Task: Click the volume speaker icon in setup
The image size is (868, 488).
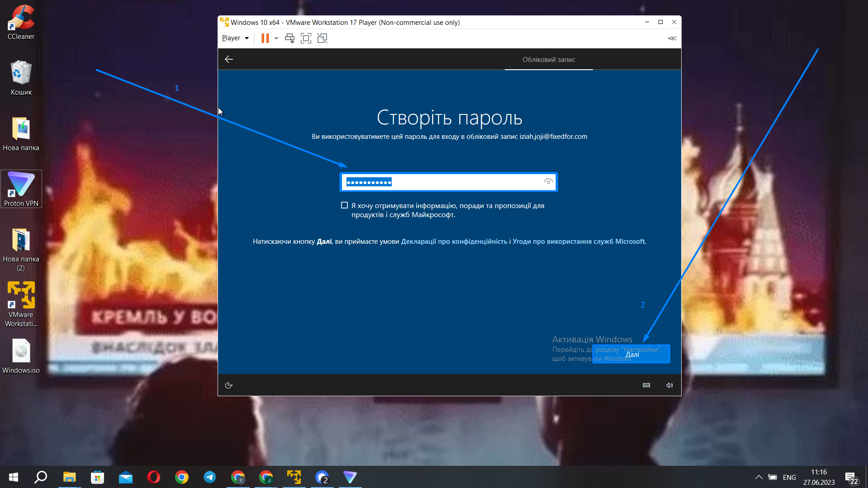Action: click(x=669, y=385)
